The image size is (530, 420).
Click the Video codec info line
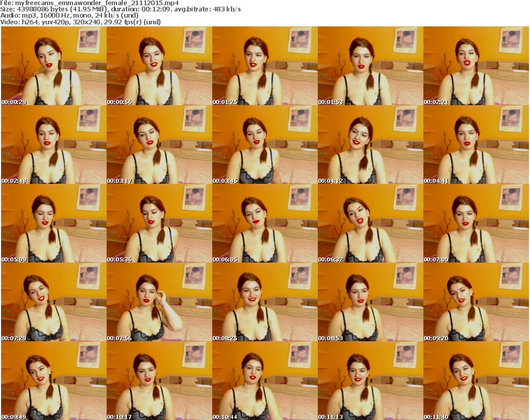[x=81, y=22]
